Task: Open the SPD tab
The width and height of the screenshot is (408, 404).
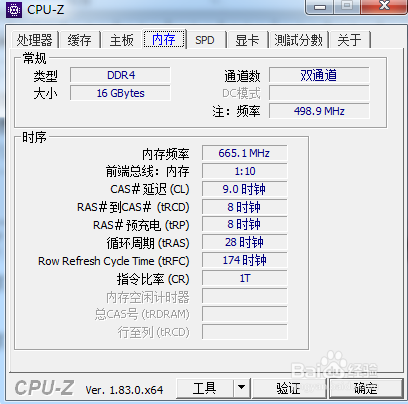Action: click(x=205, y=40)
